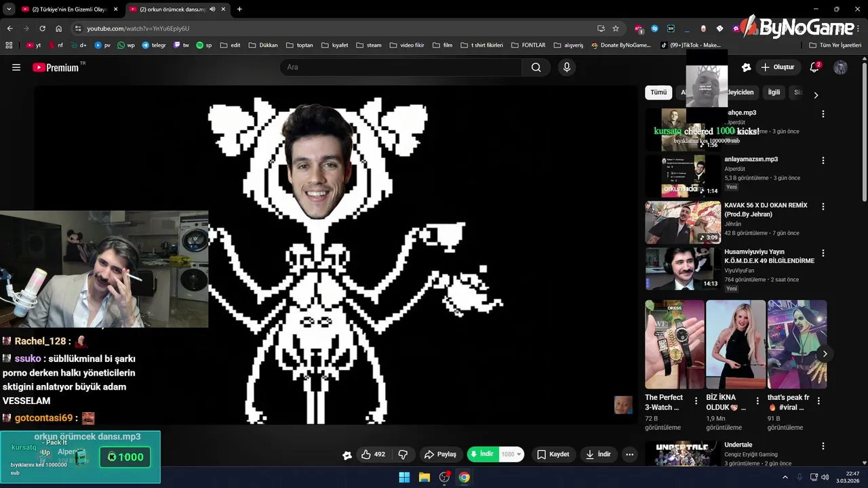Open Cengiz Eryiğit Gaming channel link

pos(751,454)
